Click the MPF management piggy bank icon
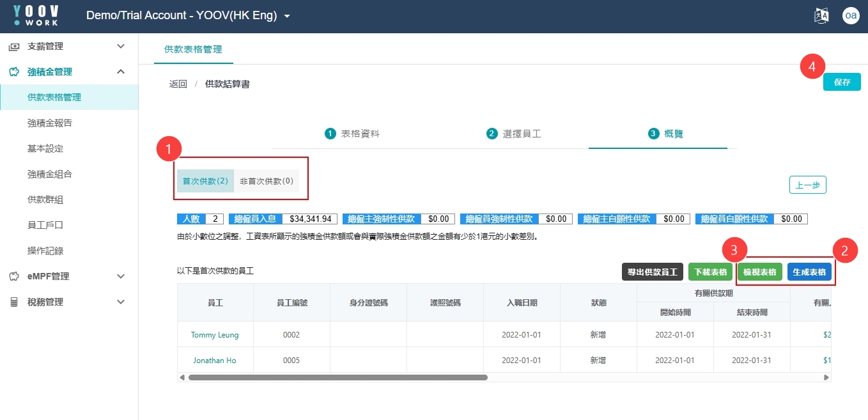The image size is (868, 420). click(14, 72)
